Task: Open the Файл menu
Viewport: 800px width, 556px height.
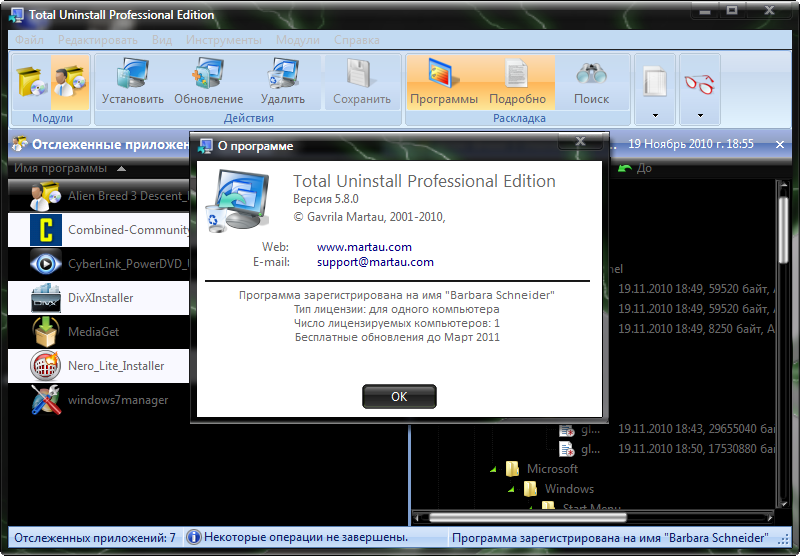Action: 29,40
